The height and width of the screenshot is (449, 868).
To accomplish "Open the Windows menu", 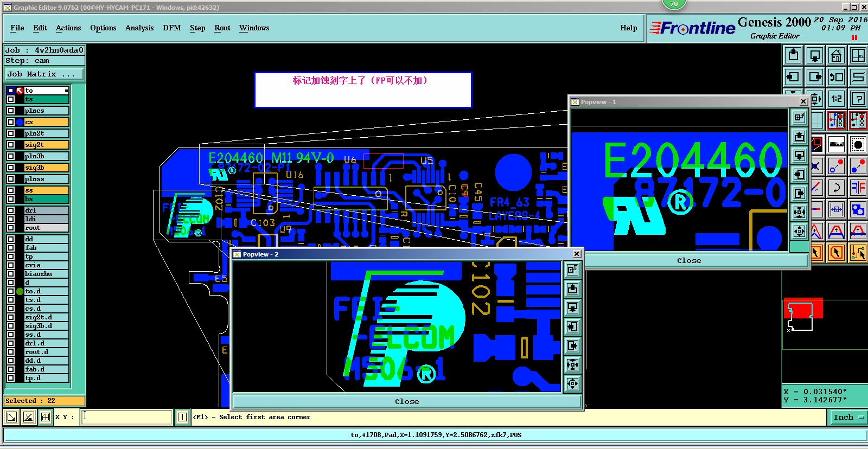I will coord(254,28).
